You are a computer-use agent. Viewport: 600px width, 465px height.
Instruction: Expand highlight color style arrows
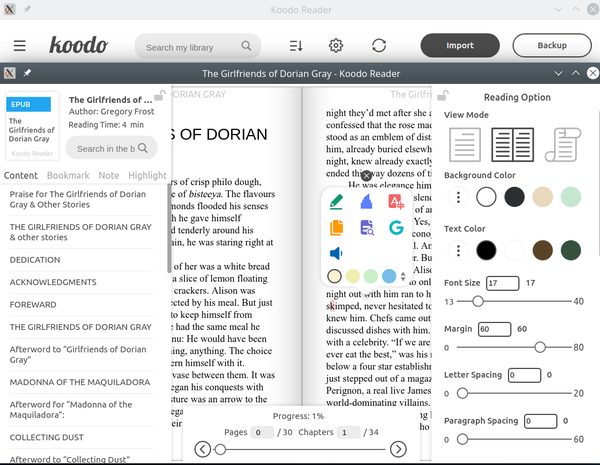click(x=403, y=276)
